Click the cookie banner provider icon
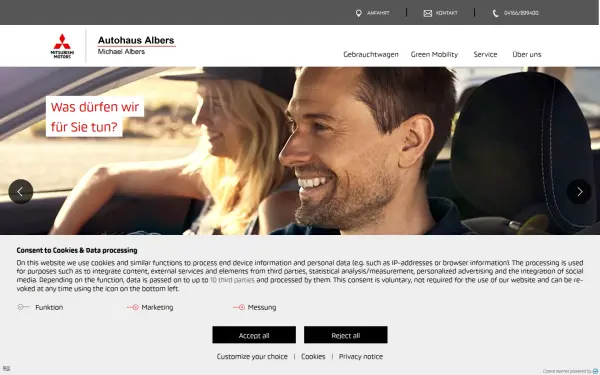The image size is (600, 375). tap(595, 371)
